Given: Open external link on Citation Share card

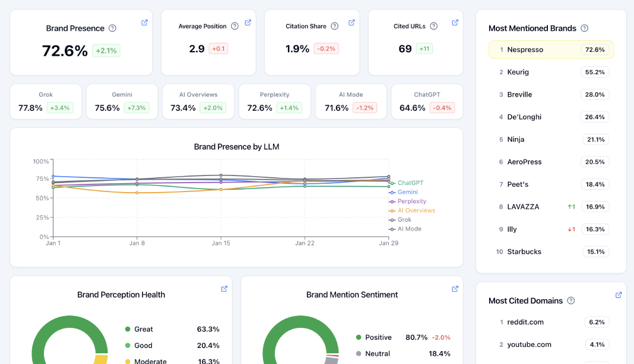Looking at the screenshot, I should click(x=351, y=22).
